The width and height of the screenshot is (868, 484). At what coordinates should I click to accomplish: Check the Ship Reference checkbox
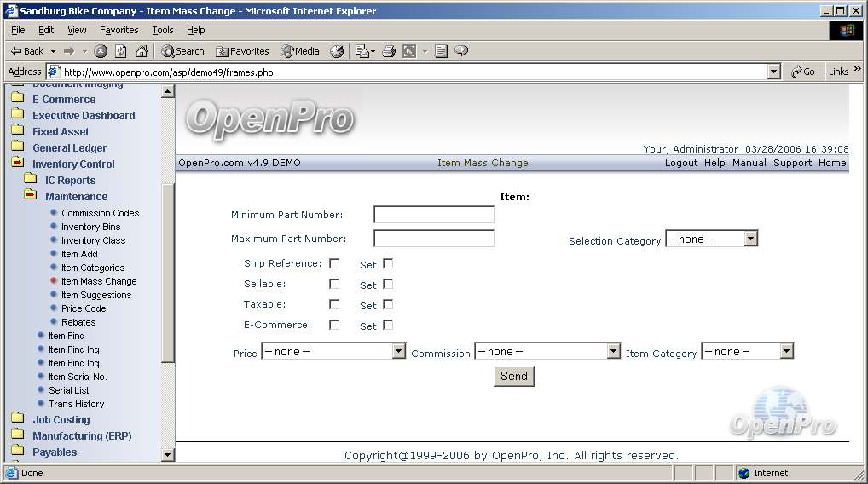tap(334, 263)
